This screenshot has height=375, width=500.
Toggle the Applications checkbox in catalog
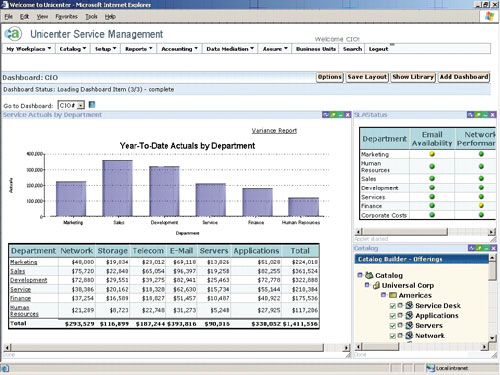click(x=393, y=316)
